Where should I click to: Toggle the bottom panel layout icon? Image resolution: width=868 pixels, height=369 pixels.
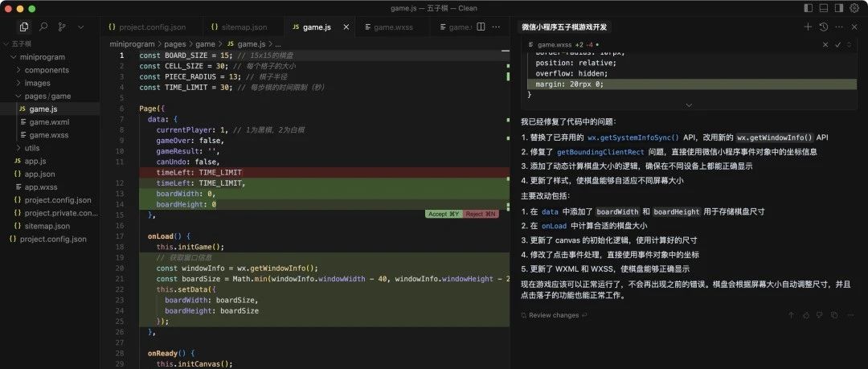824,8
